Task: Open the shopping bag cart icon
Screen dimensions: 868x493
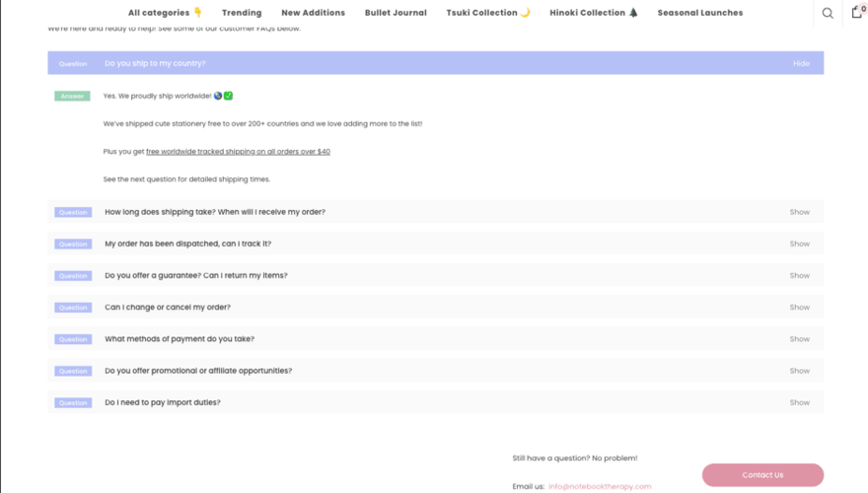Action: (x=856, y=13)
